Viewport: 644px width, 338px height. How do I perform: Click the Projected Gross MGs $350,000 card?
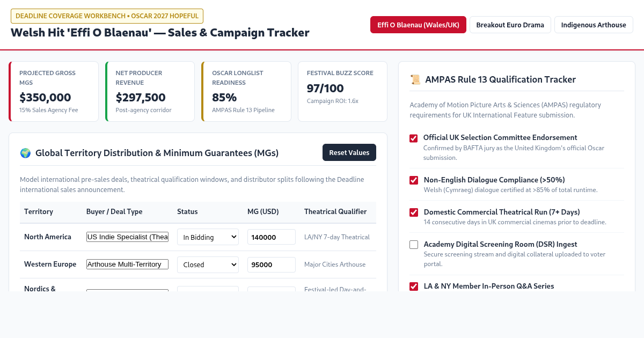54,91
